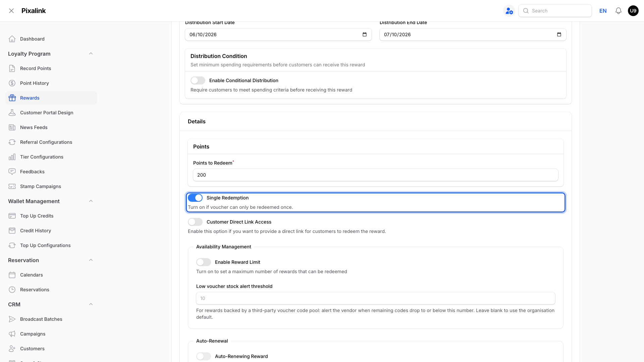Click the Feedbacks chat bubble icon

[12, 172]
